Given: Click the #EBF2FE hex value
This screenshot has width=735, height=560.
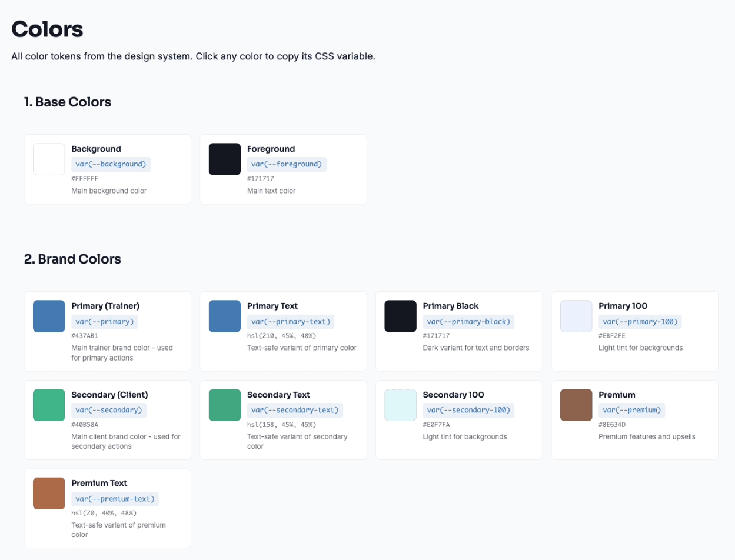Looking at the screenshot, I should coord(613,336).
